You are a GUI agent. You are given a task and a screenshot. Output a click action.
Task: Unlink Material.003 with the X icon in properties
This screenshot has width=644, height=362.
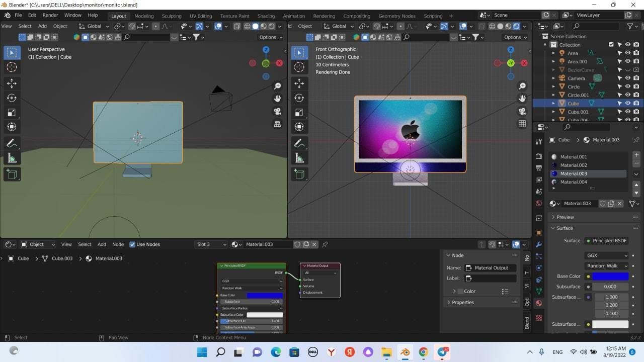coord(619,204)
